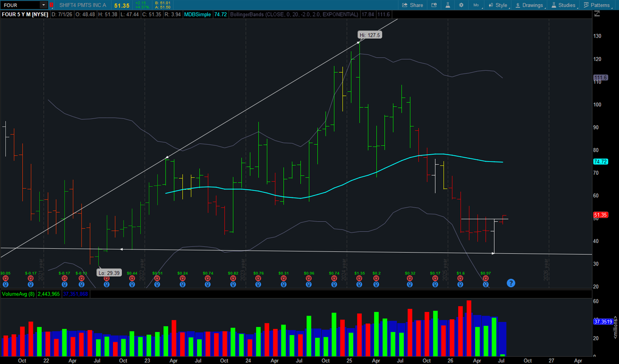This screenshot has width=619, height=364.
Task: Click the blue earnings icon under $0.82
Action: [x=233, y=284]
